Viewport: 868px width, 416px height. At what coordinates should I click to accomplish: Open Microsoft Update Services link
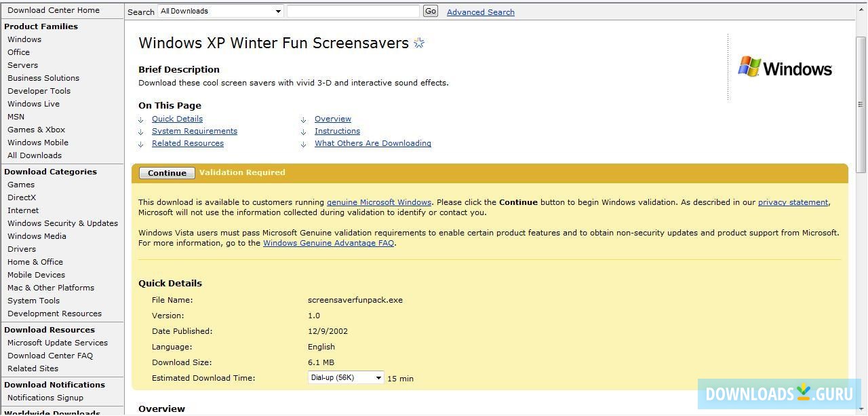[58, 343]
